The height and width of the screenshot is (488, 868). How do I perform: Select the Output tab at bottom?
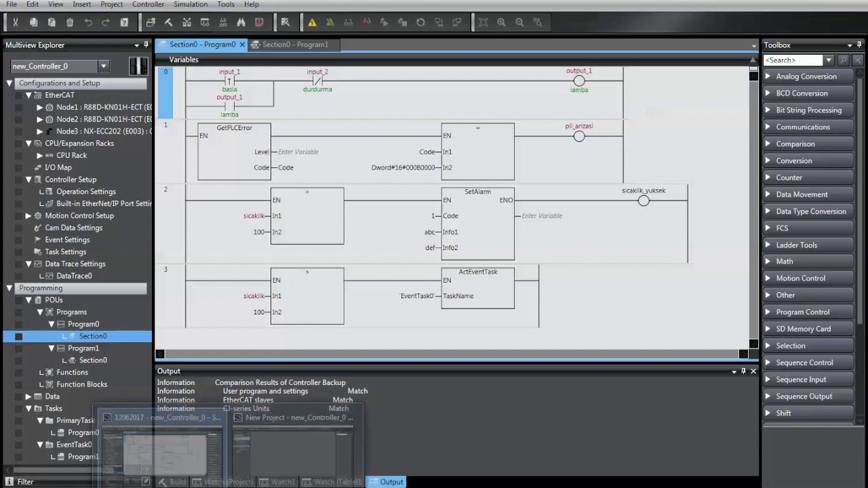click(385, 482)
